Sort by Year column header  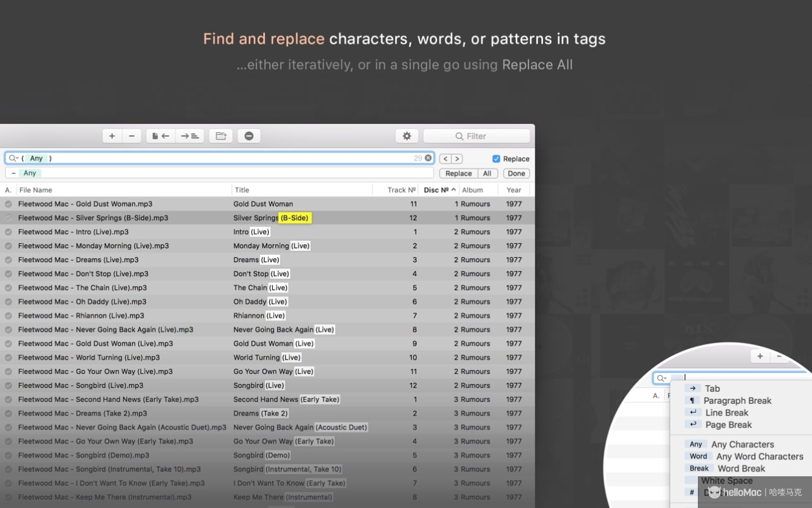point(514,190)
